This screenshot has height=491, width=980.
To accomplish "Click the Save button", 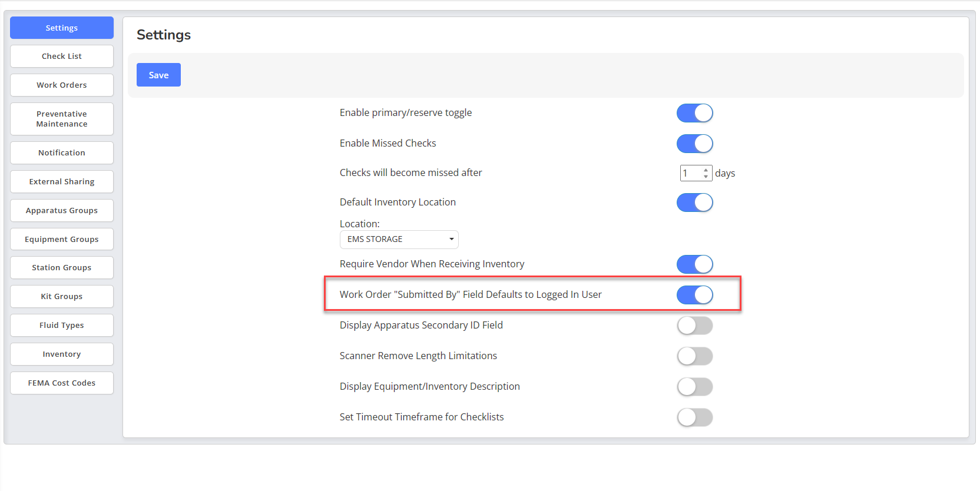I will click(x=158, y=75).
